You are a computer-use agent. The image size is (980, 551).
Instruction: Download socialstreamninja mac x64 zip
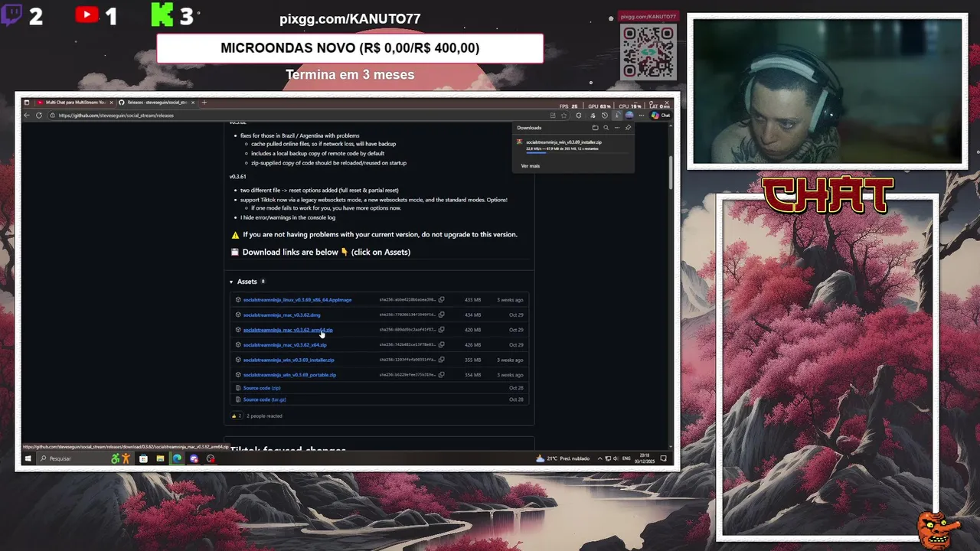point(285,345)
